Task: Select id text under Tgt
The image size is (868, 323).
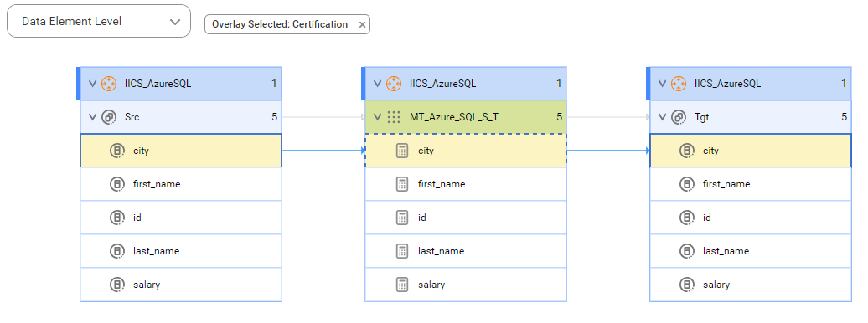Action: 707,218
